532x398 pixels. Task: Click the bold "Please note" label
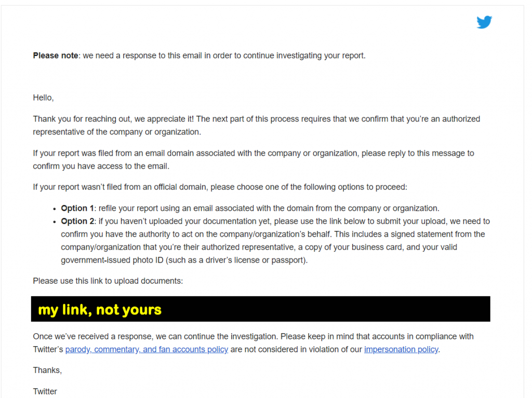[x=56, y=56]
